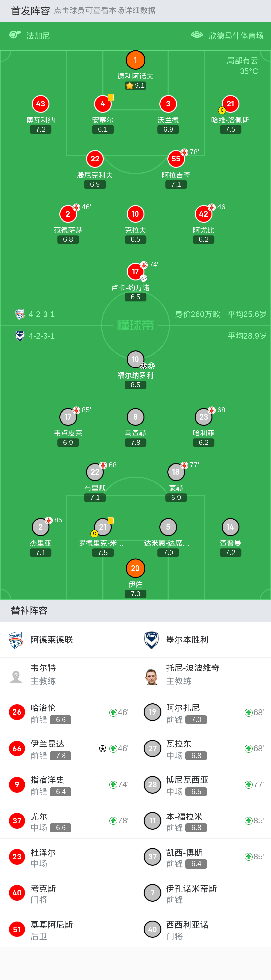The width and height of the screenshot is (271, 980).
Task: Click 马查赫 number 8 player badge
Action: 135,417
